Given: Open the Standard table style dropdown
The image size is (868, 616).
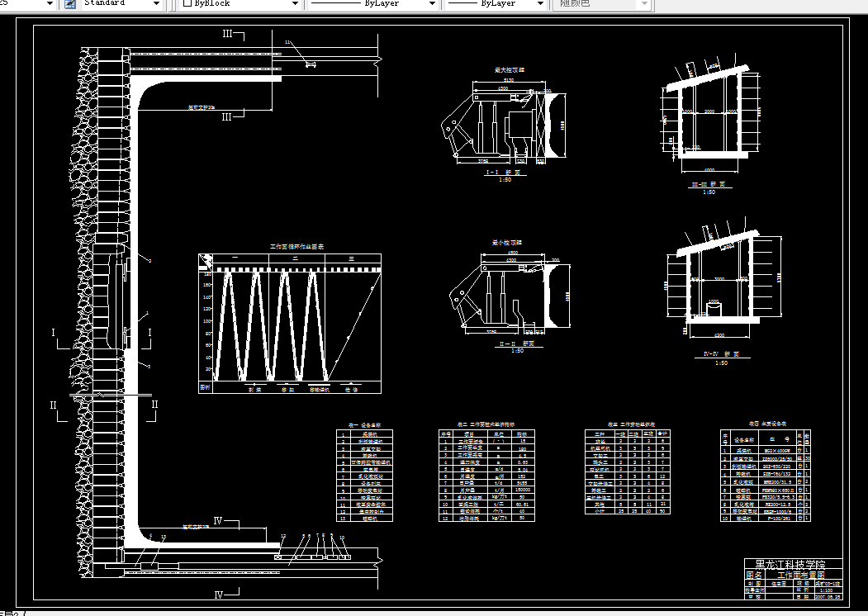Looking at the screenshot, I should [x=156, y=4].
